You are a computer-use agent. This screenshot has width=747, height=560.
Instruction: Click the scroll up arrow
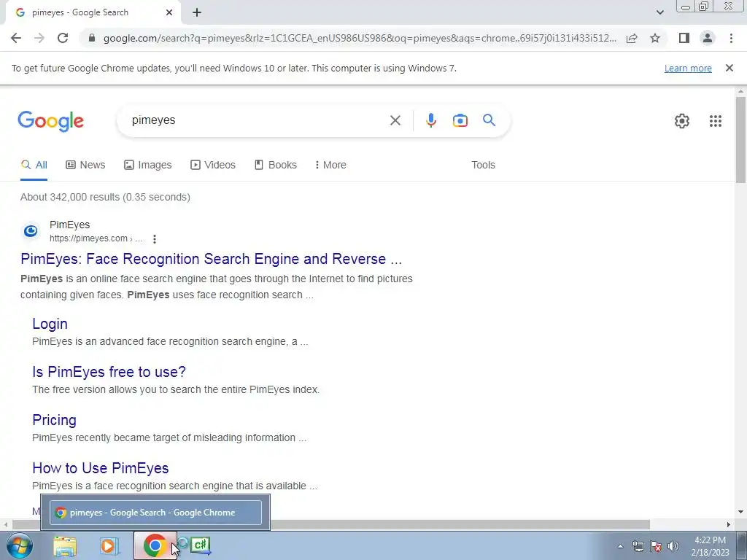[740, 91]
